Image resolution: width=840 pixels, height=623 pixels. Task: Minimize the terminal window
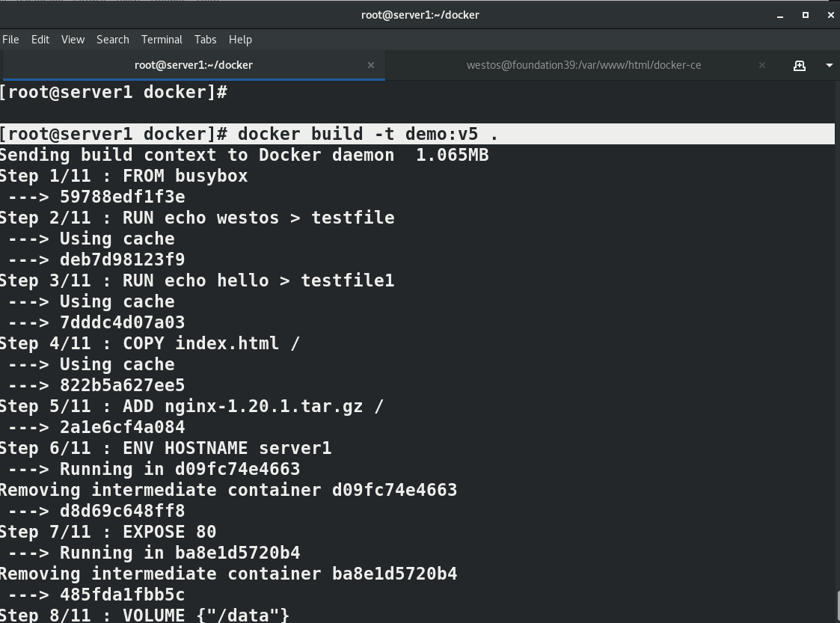[780, 16]
